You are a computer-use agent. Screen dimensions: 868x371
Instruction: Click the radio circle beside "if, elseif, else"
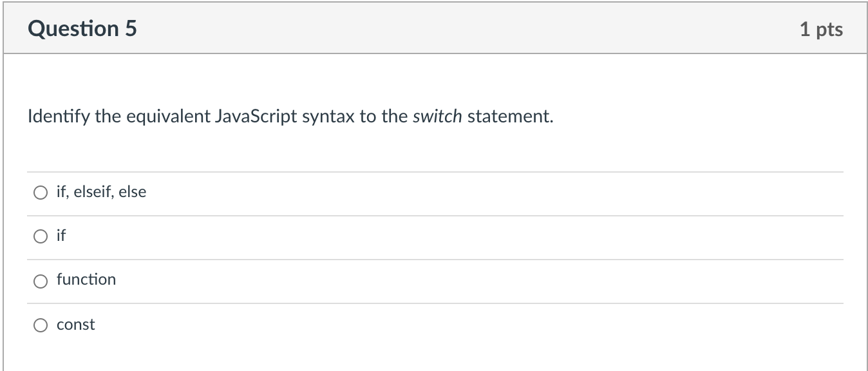pyautogui.click(x=40, y=192)
